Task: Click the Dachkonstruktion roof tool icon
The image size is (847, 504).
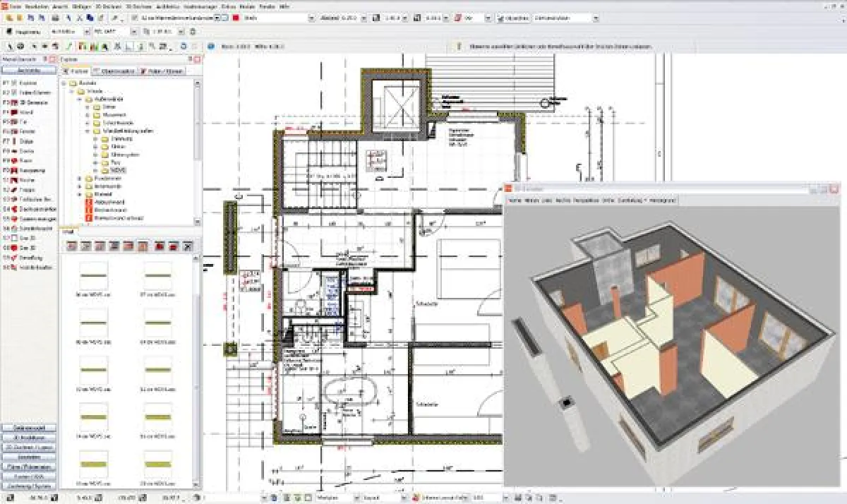Action: pos(12,209)
